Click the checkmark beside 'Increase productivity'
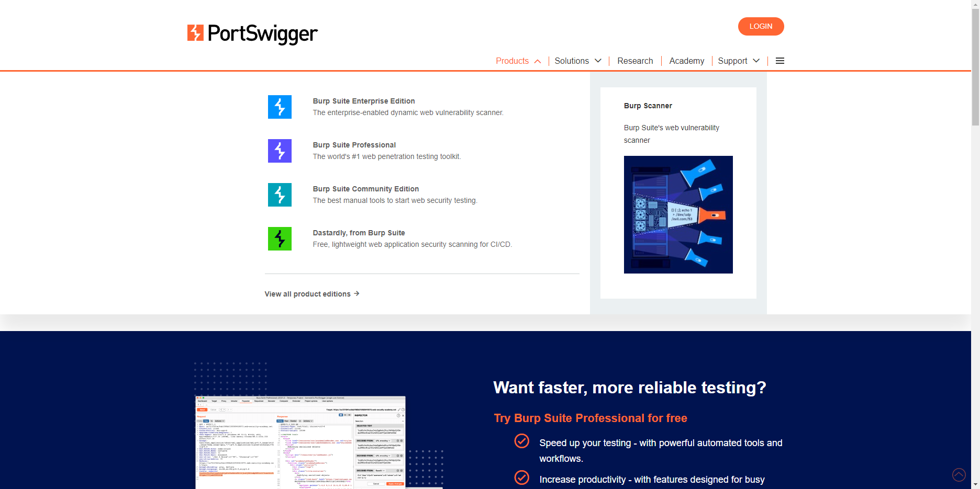This screenshot has width=980, height=489. coord(521,477)
